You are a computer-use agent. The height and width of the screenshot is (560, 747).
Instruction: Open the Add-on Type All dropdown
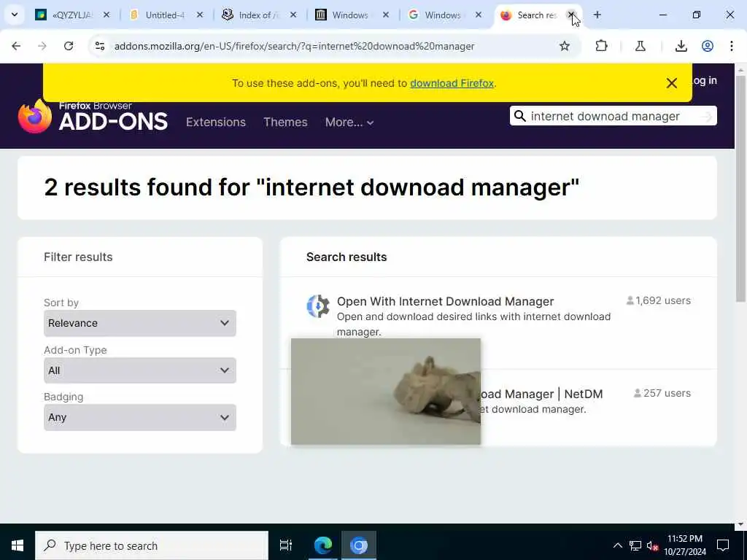[x=139, y=370]
